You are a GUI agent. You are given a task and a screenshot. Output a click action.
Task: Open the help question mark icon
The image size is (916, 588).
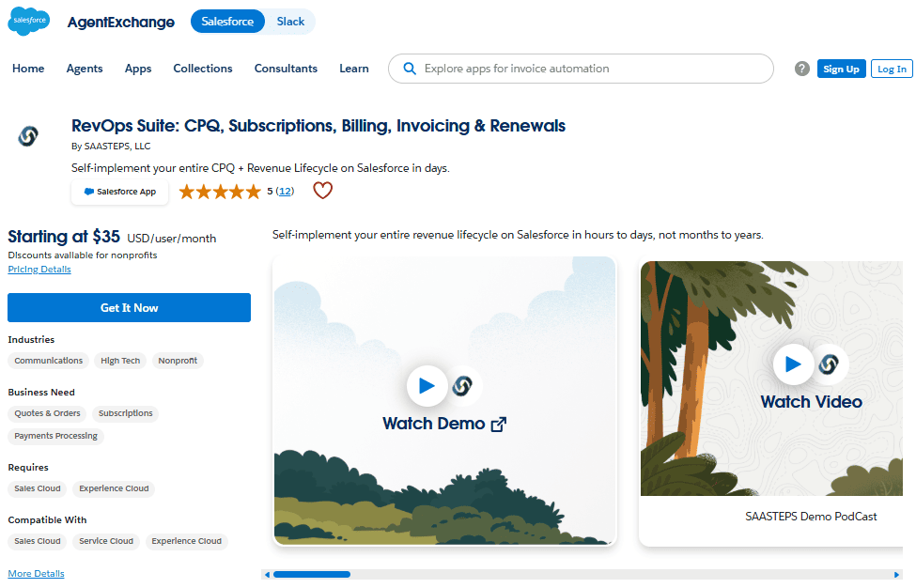pyautogui.click(x=801, y=69)
